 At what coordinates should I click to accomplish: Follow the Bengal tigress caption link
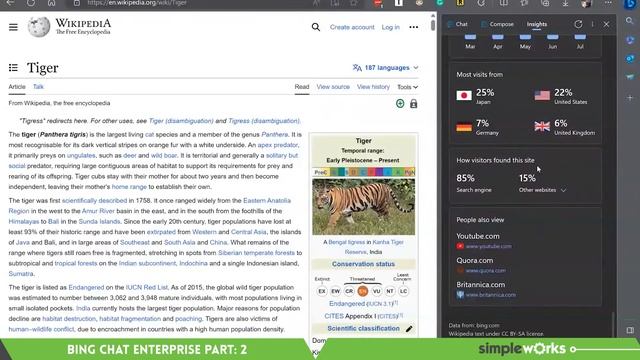click(x=347, y=242)
